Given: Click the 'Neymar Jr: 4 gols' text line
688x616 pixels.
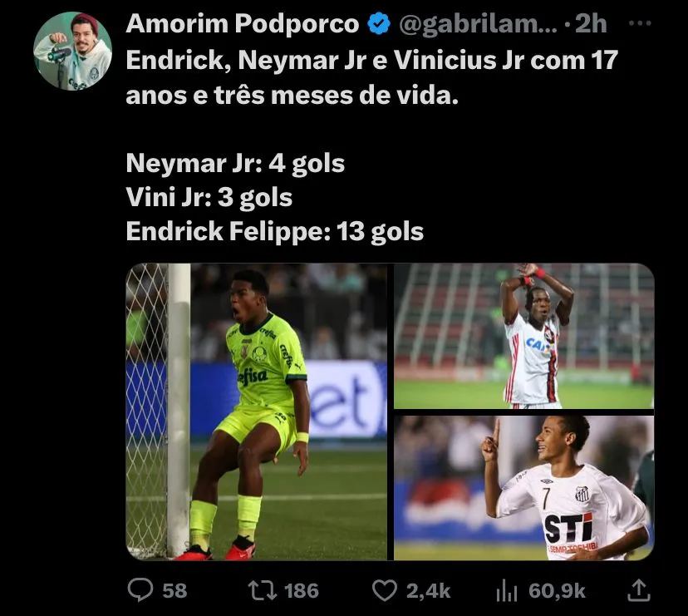Looking at the screenshot, I should (235, 163).
